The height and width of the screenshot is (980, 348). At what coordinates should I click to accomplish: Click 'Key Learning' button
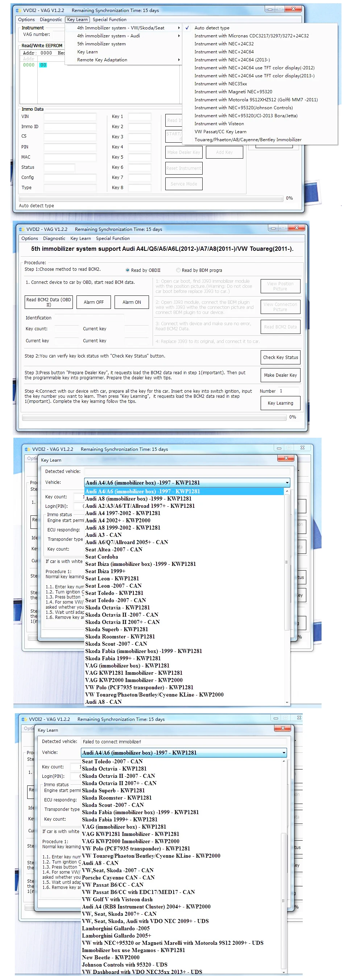280,404
